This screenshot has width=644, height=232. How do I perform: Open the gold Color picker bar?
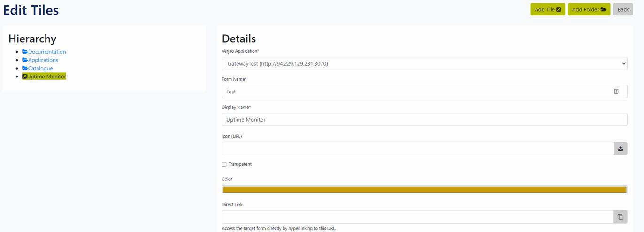coord(424,190)
